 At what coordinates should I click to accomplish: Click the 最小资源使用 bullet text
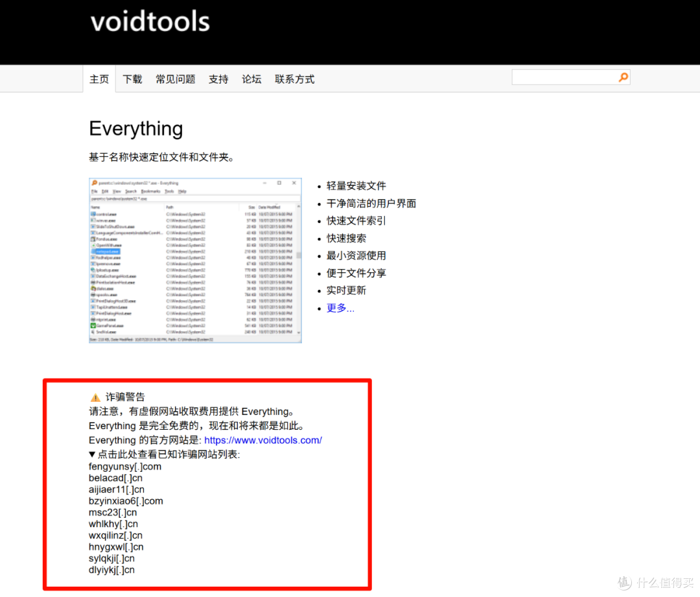[356, 256]
